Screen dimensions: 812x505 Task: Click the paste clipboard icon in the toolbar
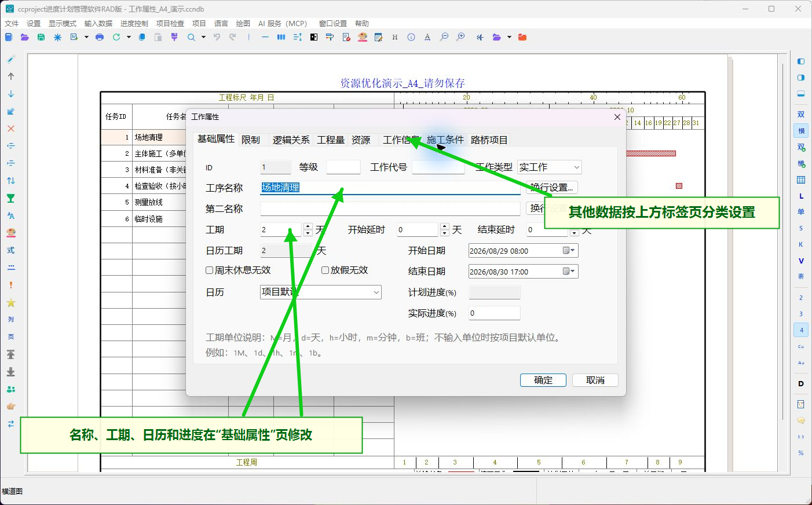pos(158,37)
